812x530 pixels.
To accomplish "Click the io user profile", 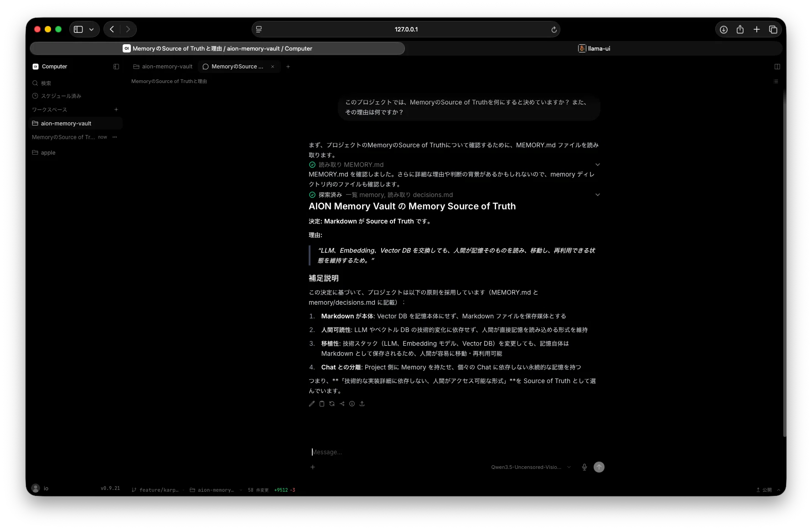I will [40, 488].
